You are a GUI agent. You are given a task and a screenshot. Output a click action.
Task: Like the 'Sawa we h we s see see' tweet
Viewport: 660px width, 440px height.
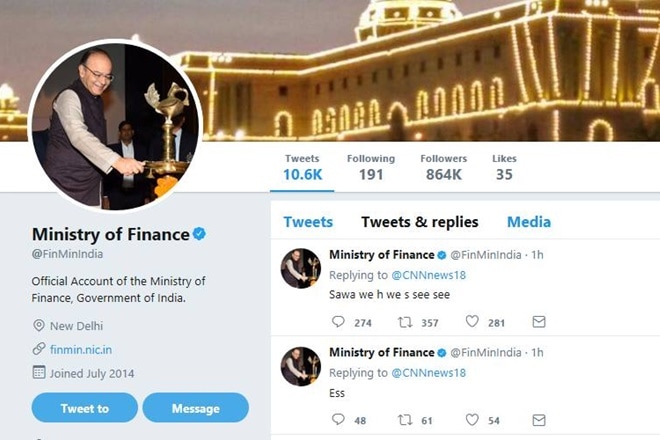(x=472, y=322)
